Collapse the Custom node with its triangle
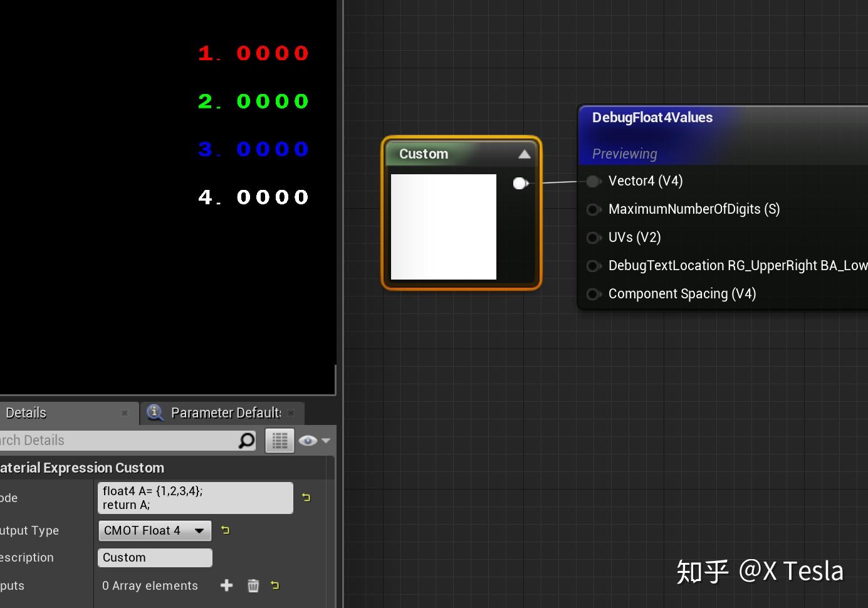Viewport: 868px width, 608px height. 525,154
